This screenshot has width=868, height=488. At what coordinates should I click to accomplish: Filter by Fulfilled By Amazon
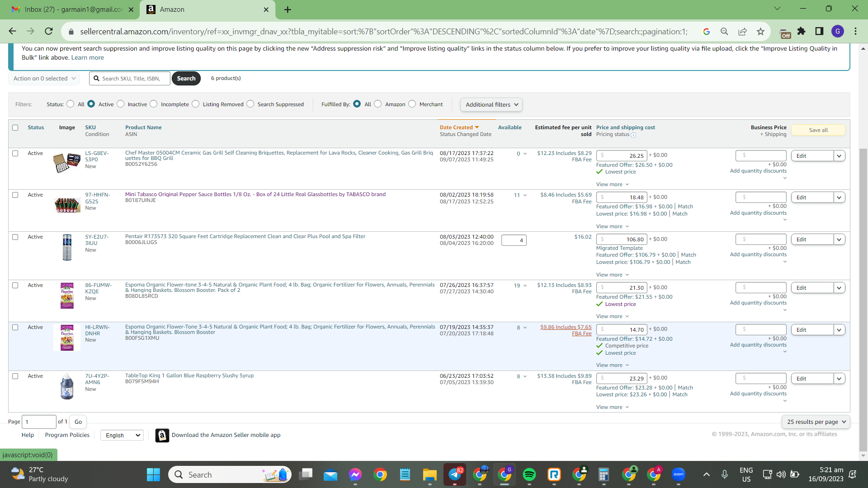click(377, 104)
